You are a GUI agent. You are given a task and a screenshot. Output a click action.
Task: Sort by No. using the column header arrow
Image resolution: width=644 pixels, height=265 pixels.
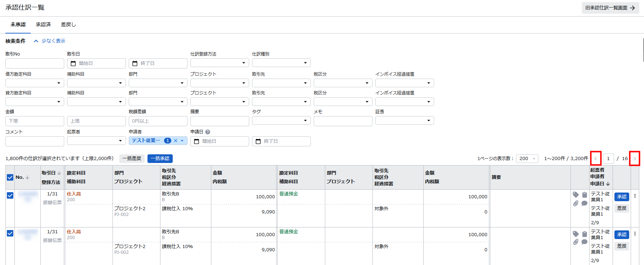27,177
